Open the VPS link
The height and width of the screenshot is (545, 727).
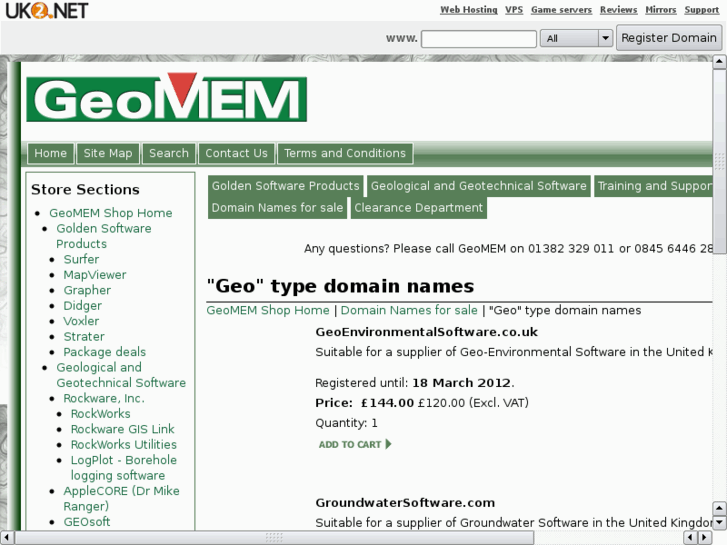pyautogui.click(x=514, y=10)
